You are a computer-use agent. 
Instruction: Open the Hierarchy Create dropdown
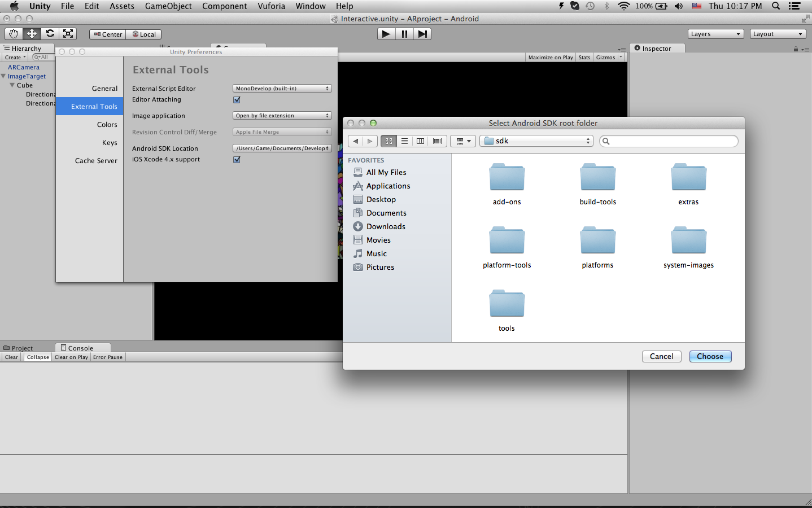(15, 57)
